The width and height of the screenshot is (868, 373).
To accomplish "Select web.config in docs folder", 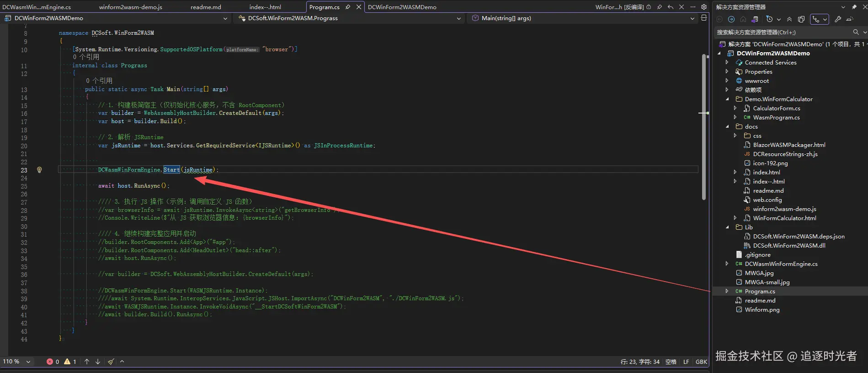I will [x=767, y=200].
